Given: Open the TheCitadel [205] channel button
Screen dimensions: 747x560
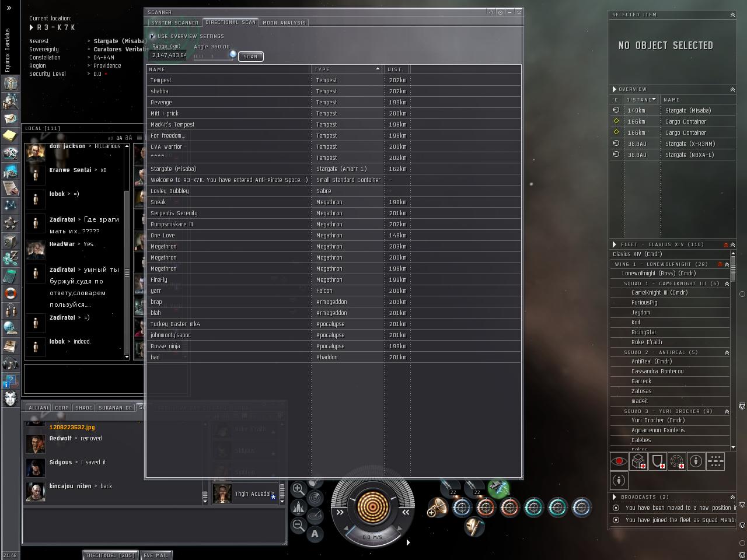Looking at the screenshot, I should (110, 555).
